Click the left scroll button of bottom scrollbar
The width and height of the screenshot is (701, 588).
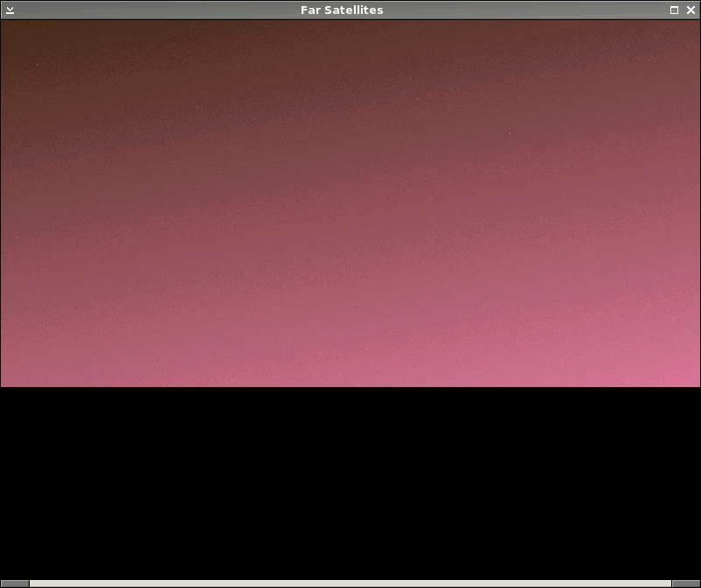tap(14, 584)
